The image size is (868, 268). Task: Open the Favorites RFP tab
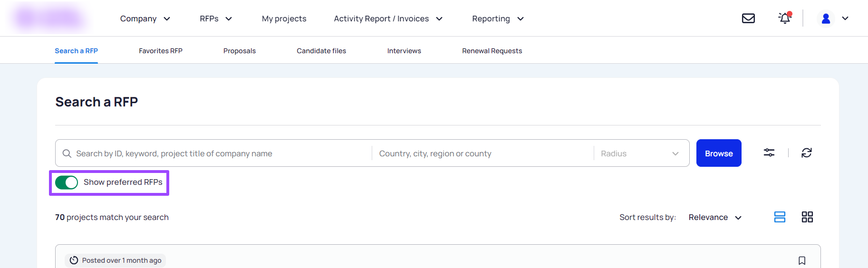pos(161,51)
